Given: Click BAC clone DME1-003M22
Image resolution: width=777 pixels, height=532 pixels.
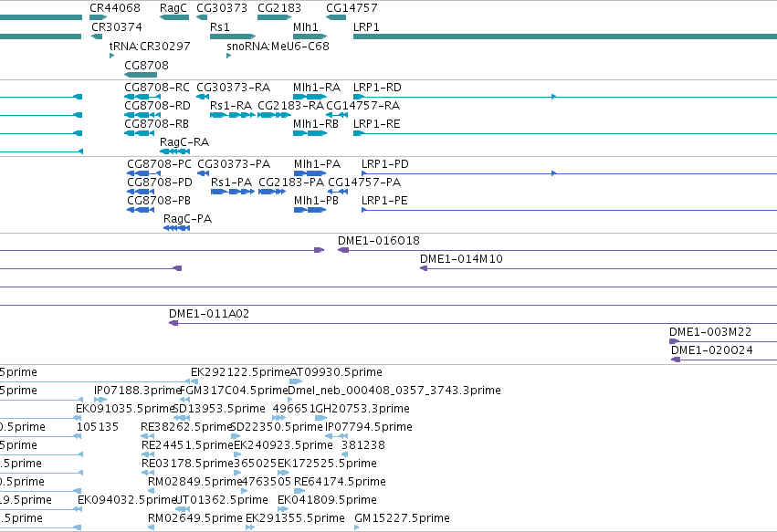Looking at the screenshot, I should tap(710, 332).
